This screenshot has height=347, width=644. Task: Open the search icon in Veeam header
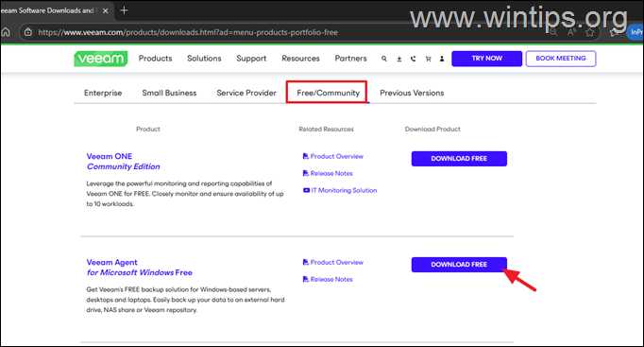pos(384,59)
